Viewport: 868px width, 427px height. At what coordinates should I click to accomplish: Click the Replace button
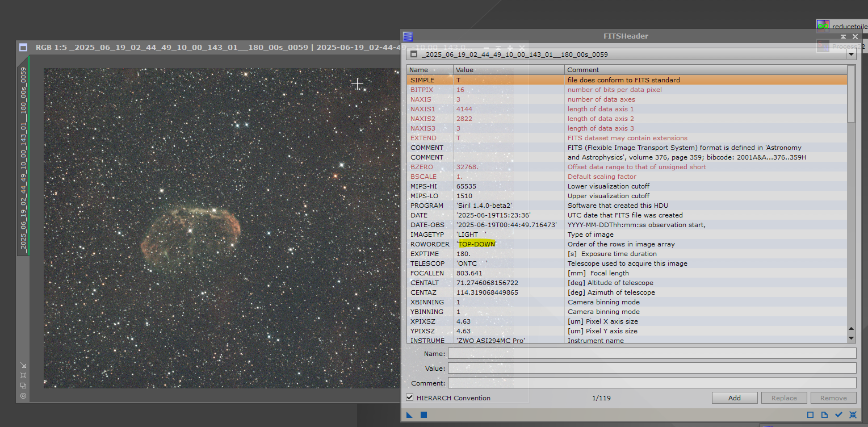(784, 397)
